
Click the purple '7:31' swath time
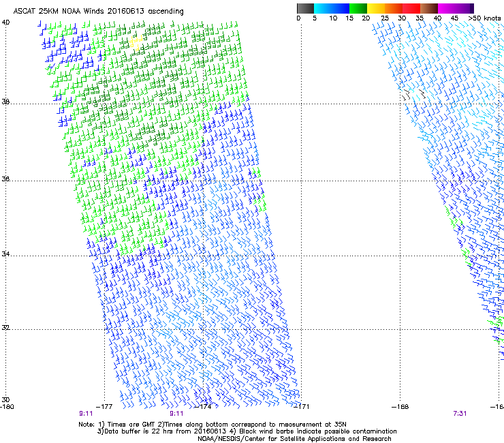(x=460, y=414)
